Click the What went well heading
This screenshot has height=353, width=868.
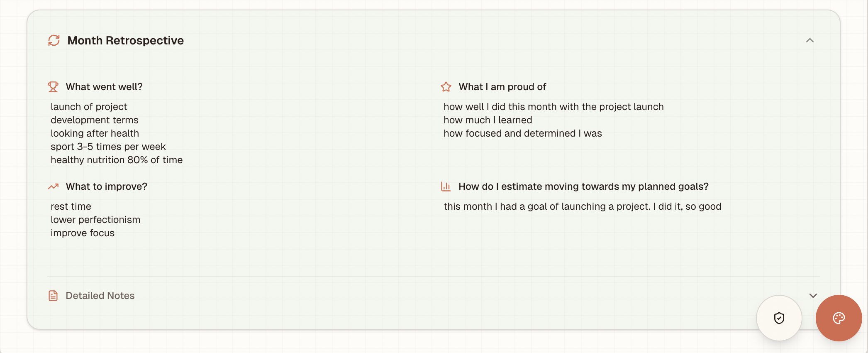coord(104,87)
